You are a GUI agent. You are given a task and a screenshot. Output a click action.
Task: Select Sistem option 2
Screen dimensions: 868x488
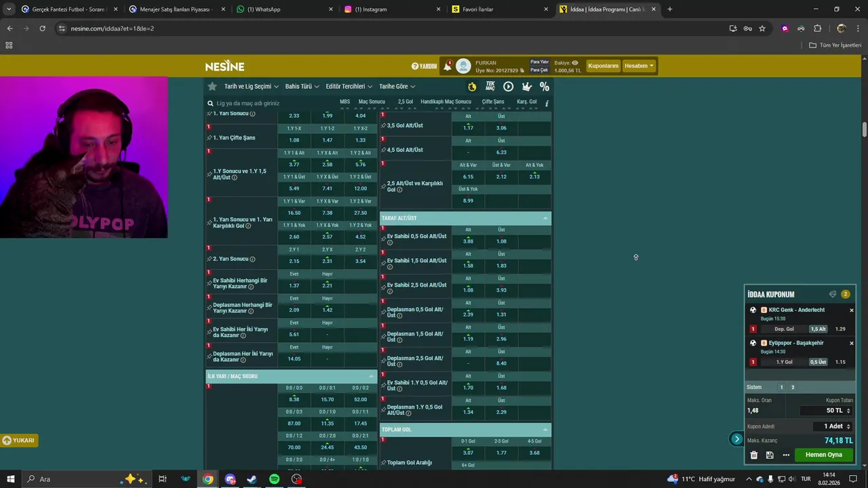793,387
